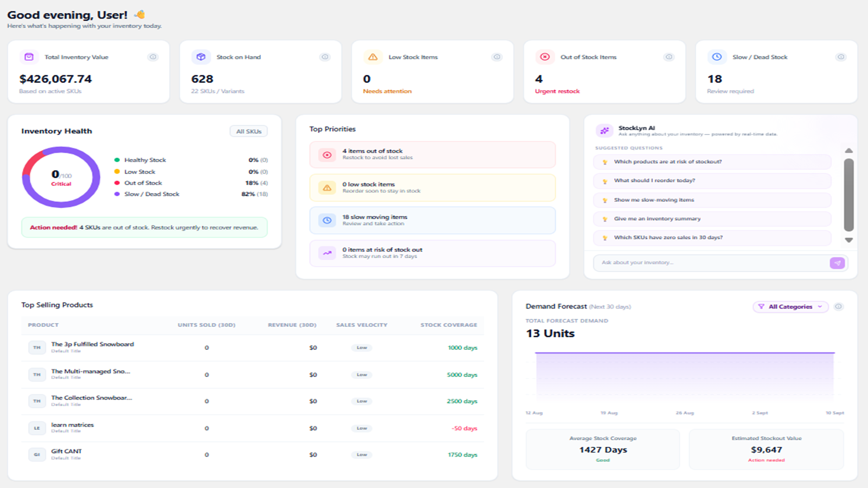Click the Stock on Hand cube icon

(x=201, y=57)
